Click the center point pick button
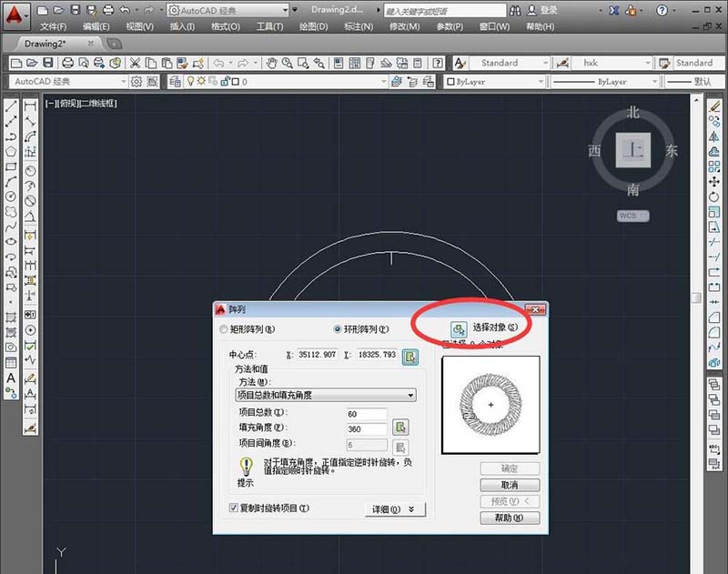The height and width of the screenshot is (574, 728). [411, 354]
